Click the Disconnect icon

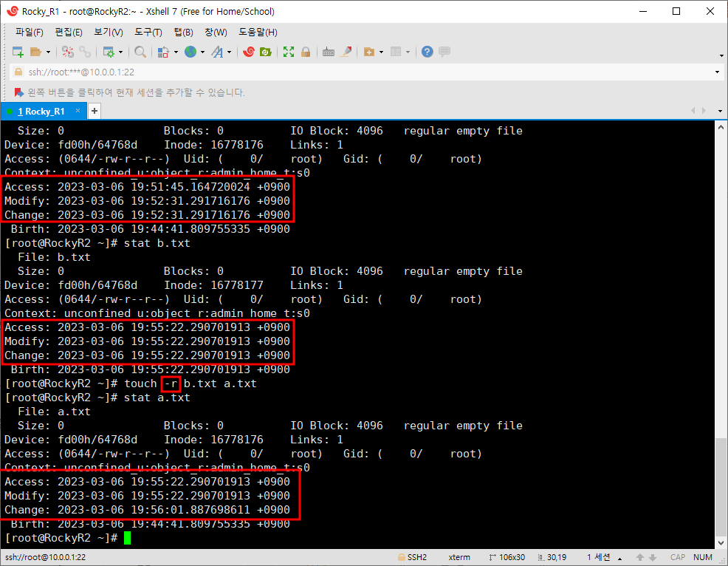(68, 52)
